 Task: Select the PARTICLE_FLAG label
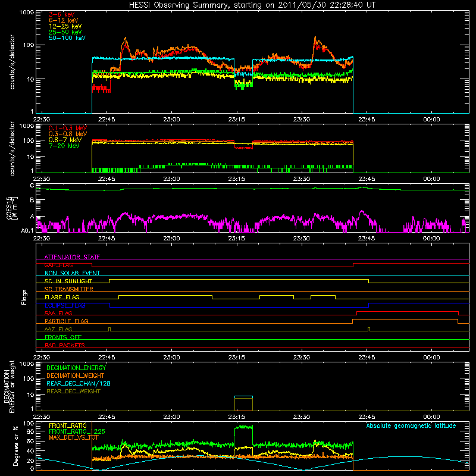coord(67,321)
